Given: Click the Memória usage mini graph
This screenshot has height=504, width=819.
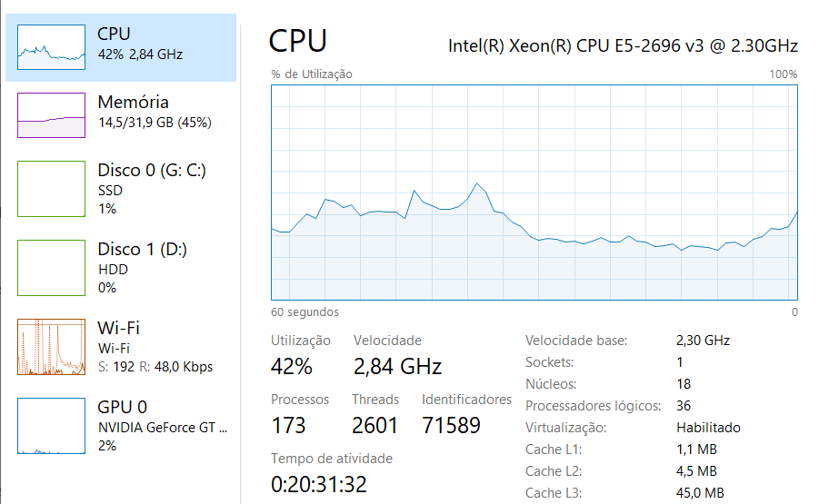Looking at the screenshot, I should [x=53, y=114].
